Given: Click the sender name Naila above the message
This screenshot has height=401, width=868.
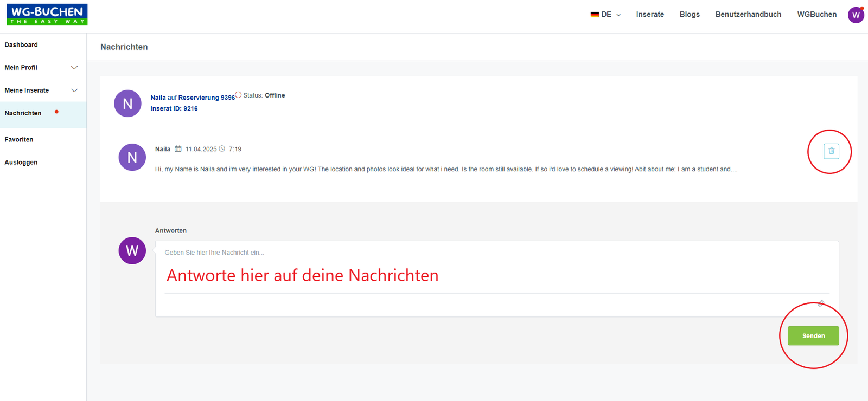Looking at the screenshot, I should pyautogui.click(x=163, y=149).
